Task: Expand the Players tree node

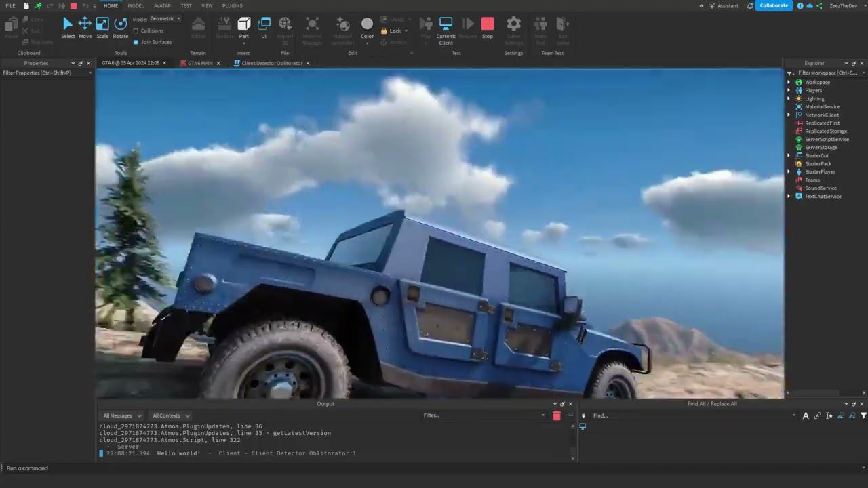Action: coord(789,90)
